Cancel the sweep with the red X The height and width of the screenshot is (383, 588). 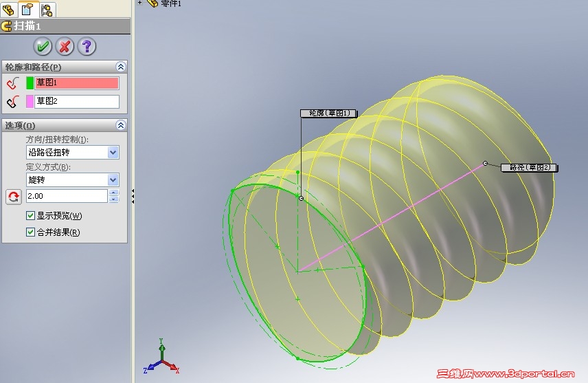[65, 46]
